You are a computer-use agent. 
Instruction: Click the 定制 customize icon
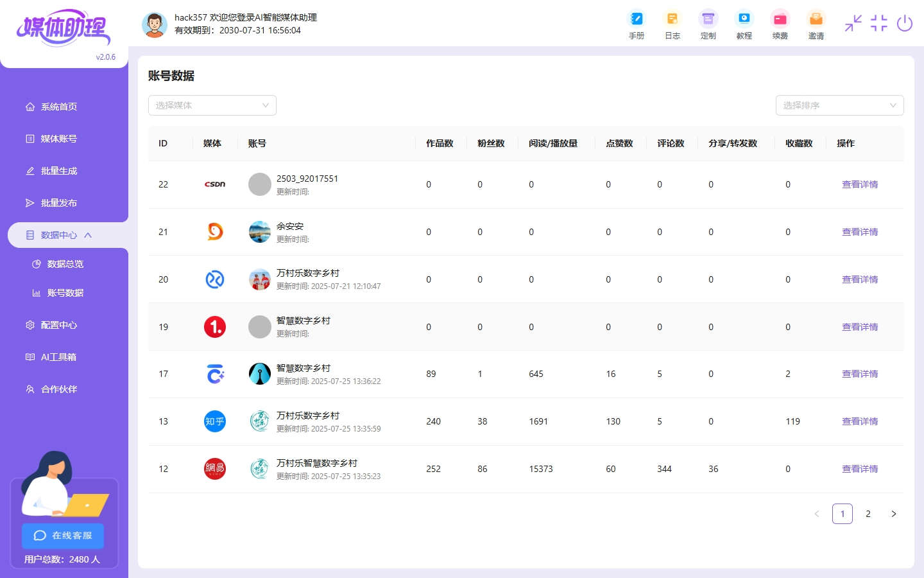coord(708,19)
